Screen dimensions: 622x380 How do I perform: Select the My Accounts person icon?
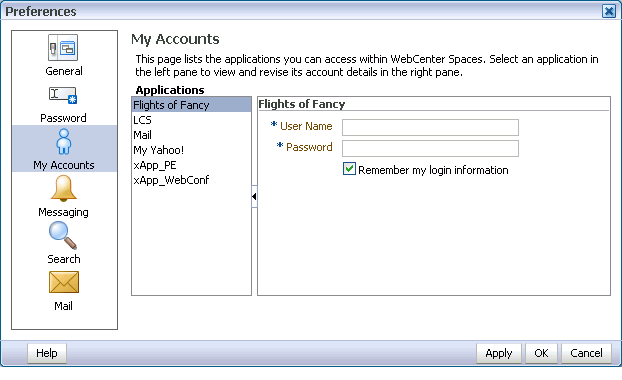[x=63, y=142]
